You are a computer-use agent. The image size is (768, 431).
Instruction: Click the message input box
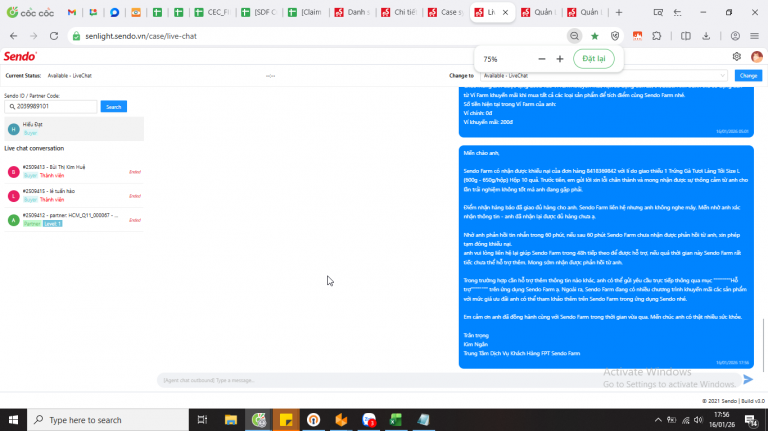[x=448, y=380]
